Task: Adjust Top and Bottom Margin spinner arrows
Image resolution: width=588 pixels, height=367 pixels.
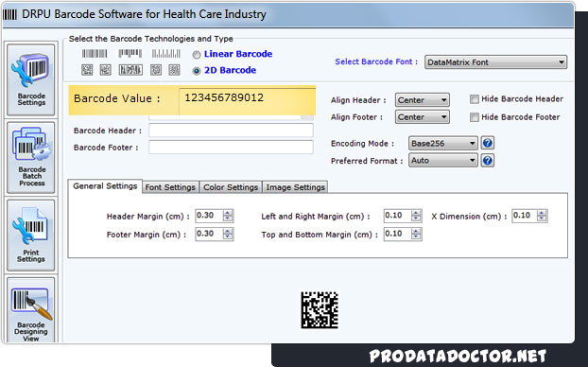Action: pos(416,235)
